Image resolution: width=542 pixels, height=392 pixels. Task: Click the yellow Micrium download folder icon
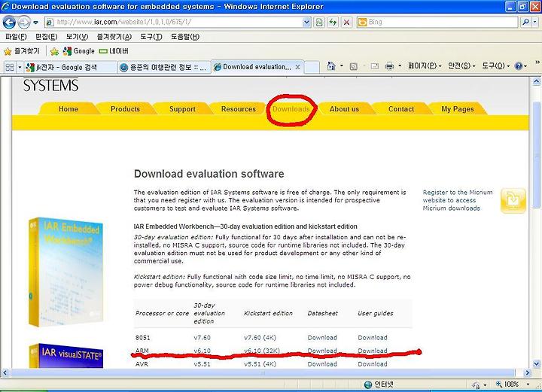pos(513,201)
